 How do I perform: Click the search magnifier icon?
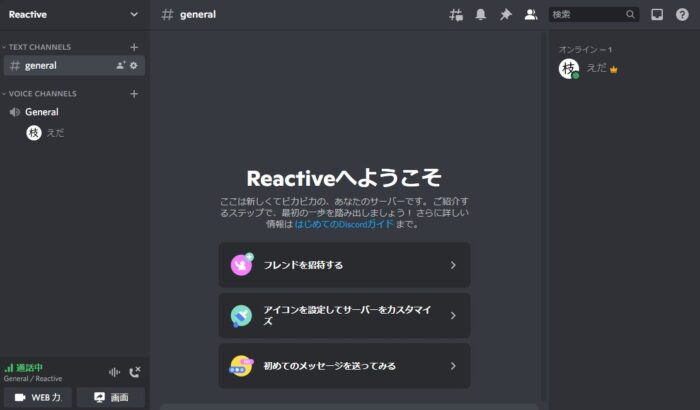(630, 14)
